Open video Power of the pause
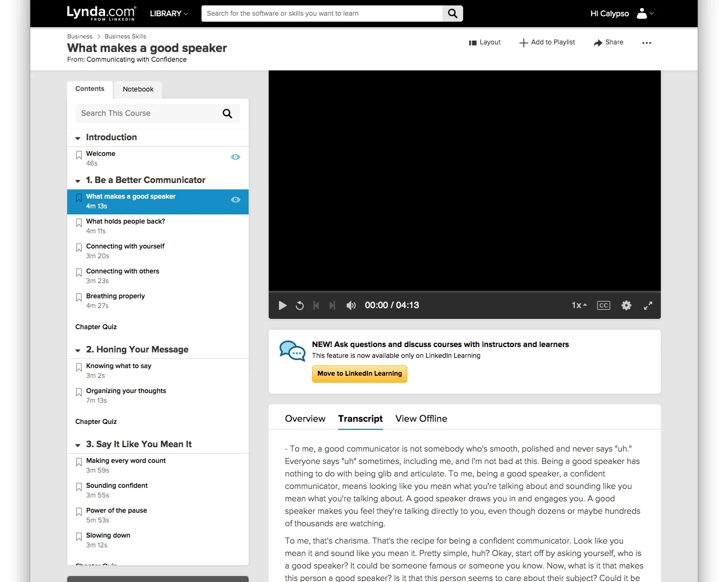 coord(116,511)
